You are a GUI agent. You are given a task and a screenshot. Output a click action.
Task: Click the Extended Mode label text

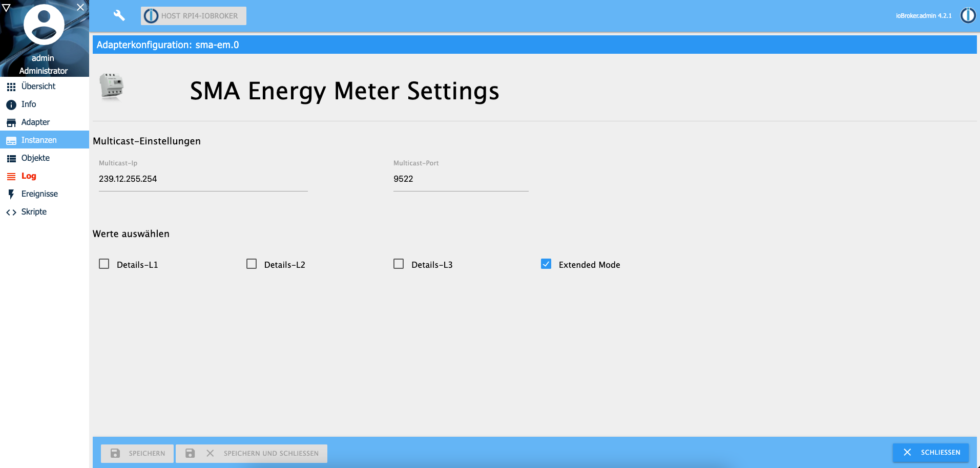[x=589, y=265]
